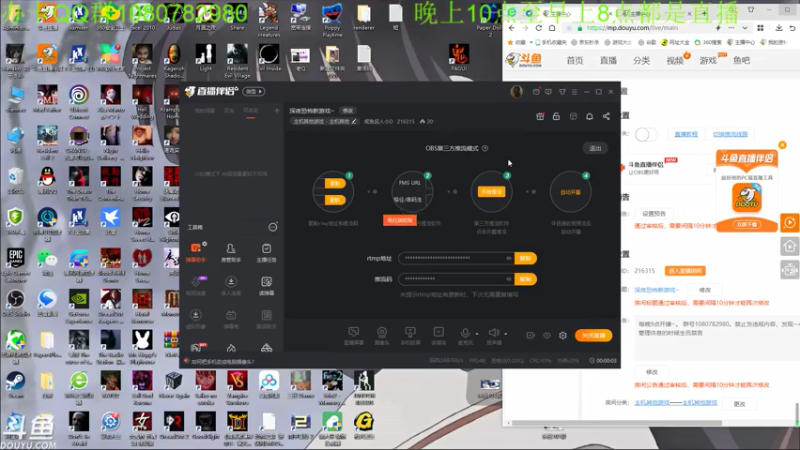Click the upper 复制 button in step 1 circle
Screen dimensions: 800x450
click(x=335, y=183)
